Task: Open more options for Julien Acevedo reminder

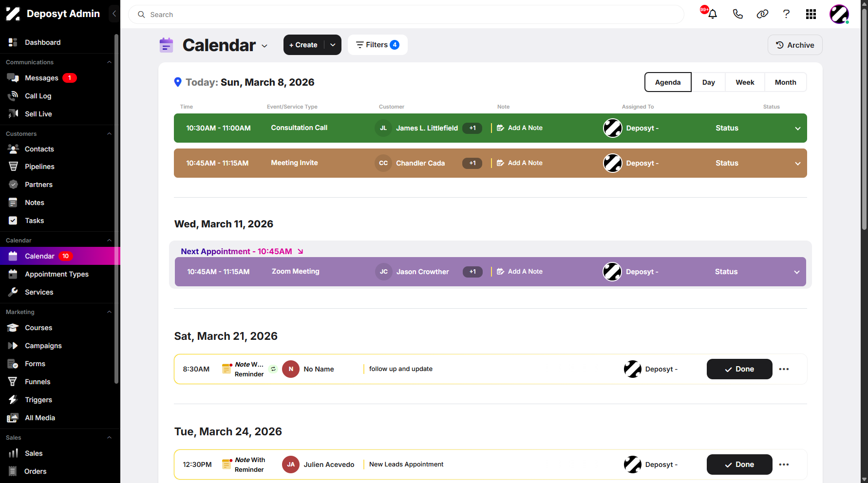Action: click(x=784, y=464)
